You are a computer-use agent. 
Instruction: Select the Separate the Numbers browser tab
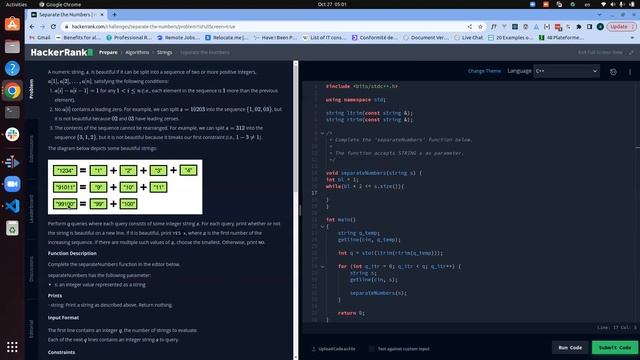click(x=67, y=14)
